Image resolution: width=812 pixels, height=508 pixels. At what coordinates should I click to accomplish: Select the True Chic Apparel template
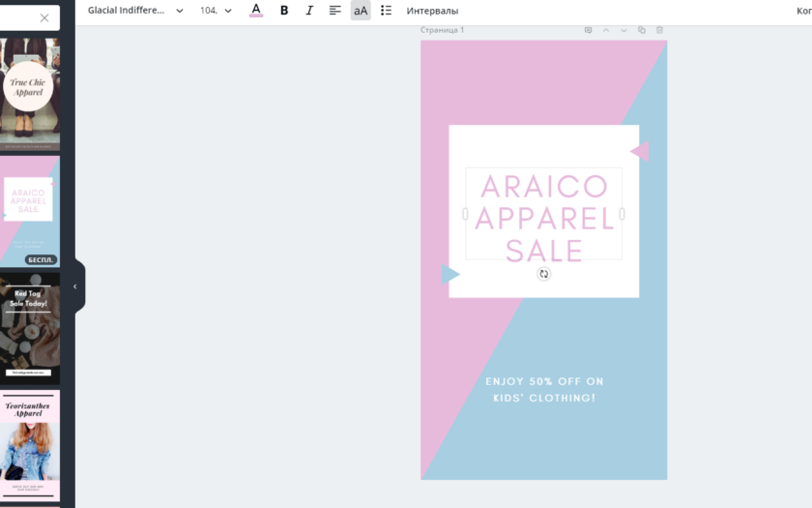(30, 95)
